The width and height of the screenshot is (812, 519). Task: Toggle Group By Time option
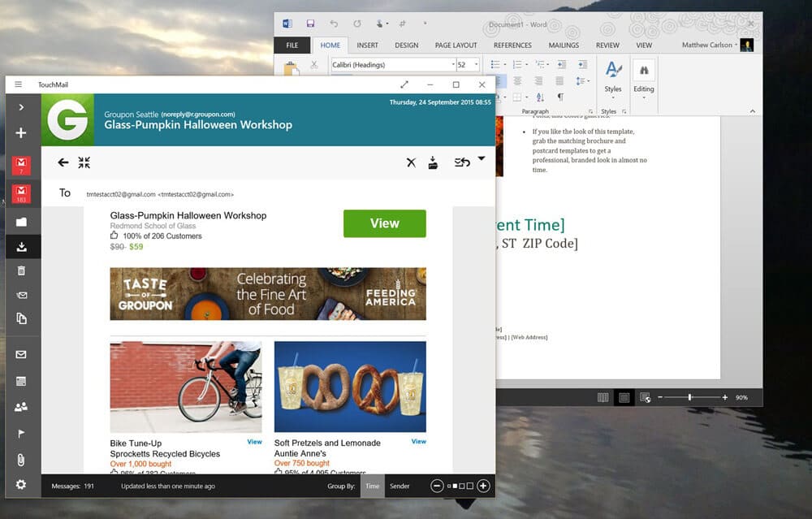(x=372, y=486)
